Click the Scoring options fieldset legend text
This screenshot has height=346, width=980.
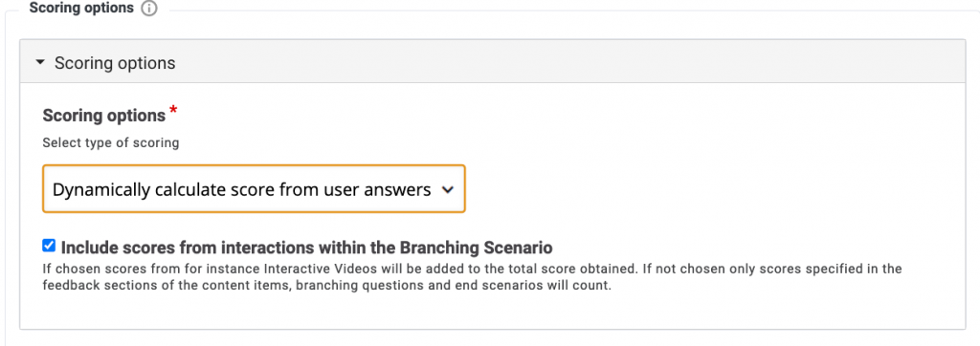(82, 8)
